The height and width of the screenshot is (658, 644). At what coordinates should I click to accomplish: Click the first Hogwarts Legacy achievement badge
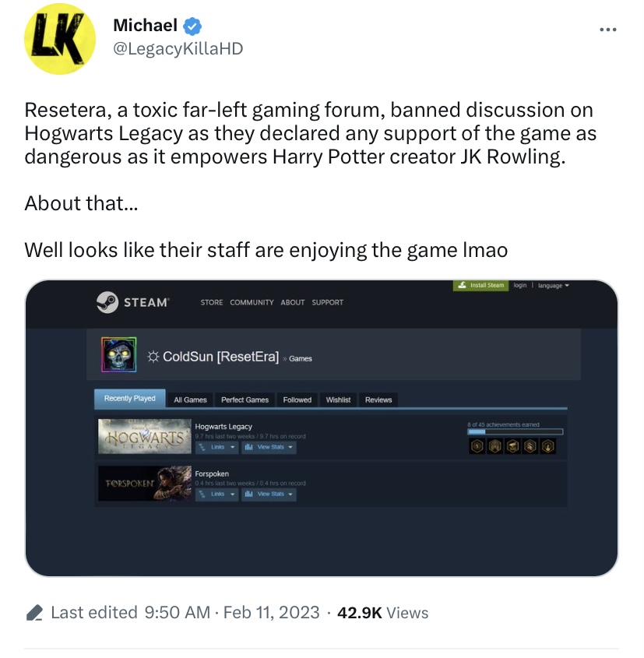point(477,446)
